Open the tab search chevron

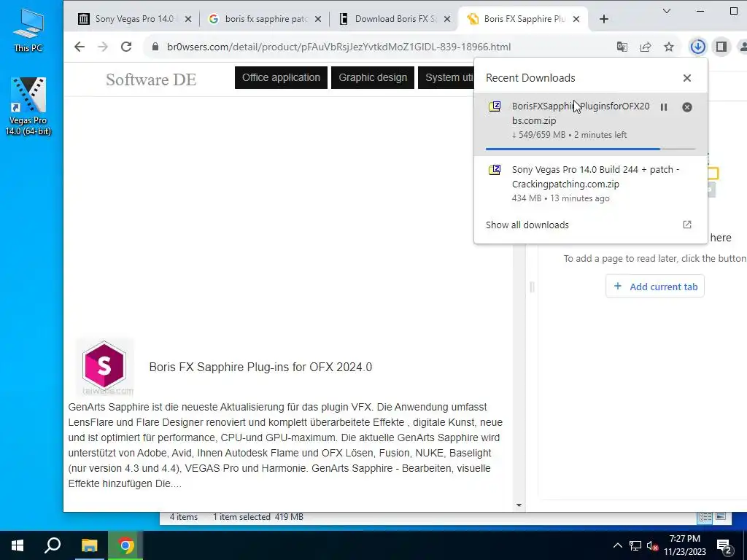667,11
